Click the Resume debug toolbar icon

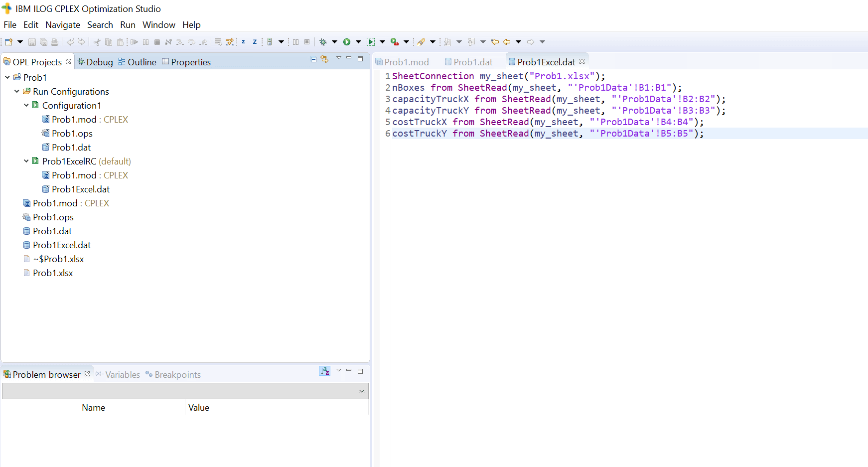134,42
